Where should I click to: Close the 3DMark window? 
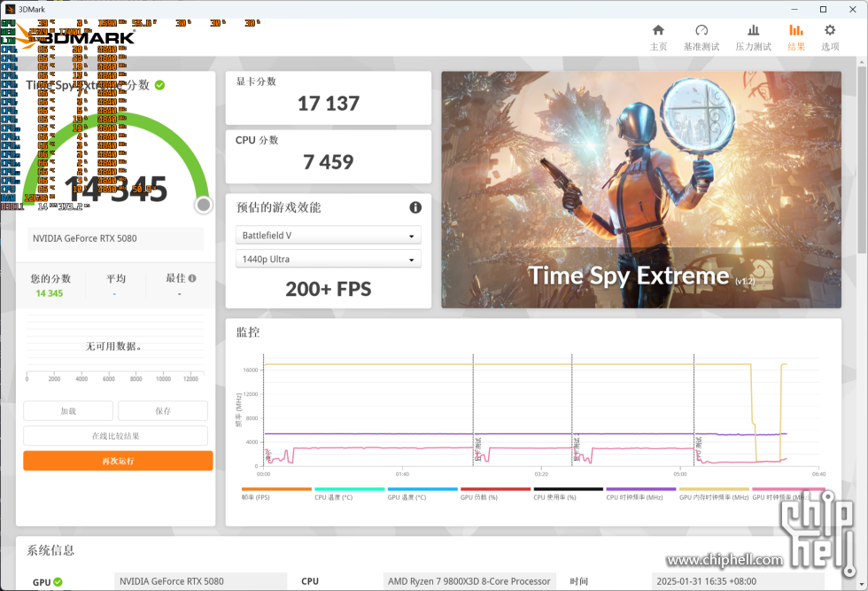click(852, 10)
